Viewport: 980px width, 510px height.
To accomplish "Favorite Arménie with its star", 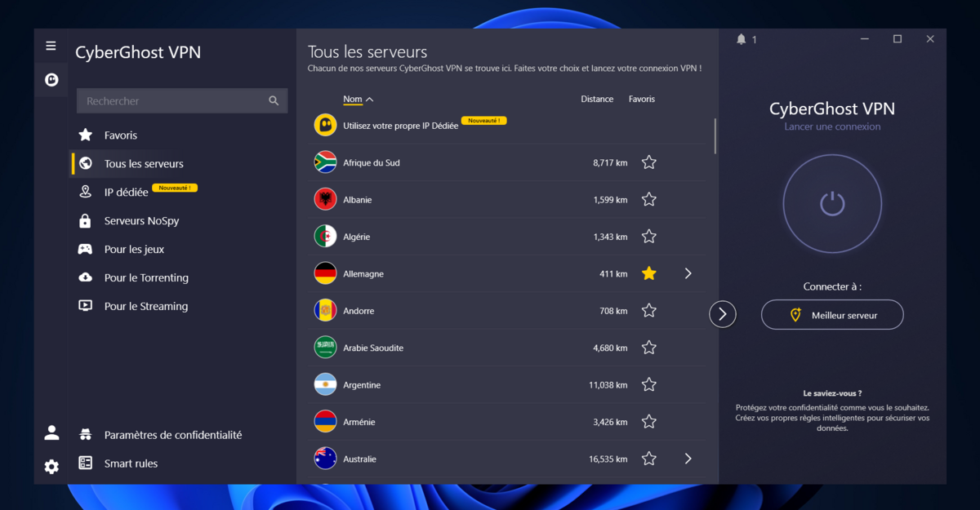I will pos(649,422).
